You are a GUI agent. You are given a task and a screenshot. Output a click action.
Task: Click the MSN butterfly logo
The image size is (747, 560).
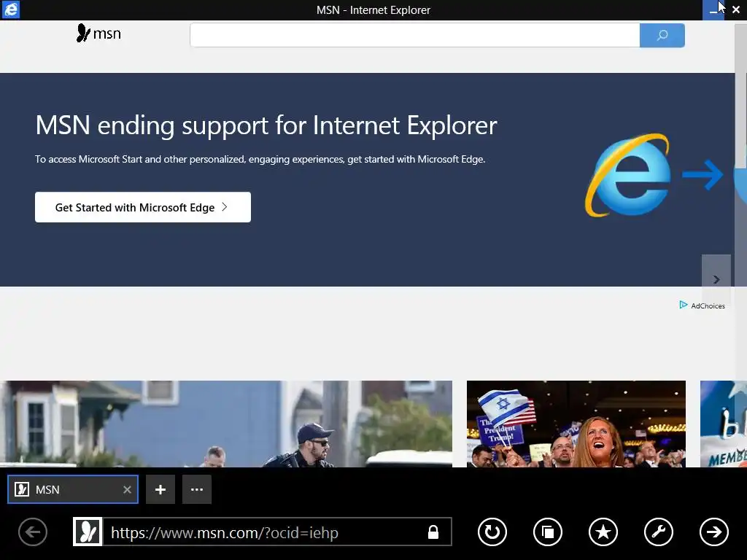point(98,34)
